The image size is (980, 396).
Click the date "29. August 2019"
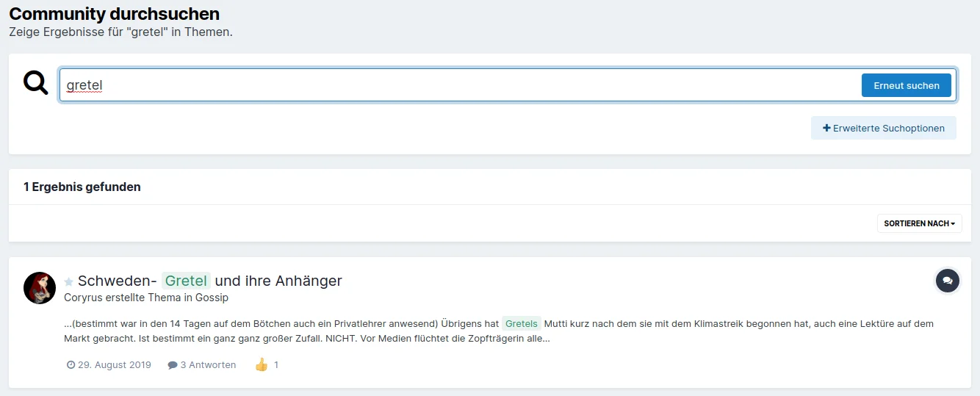pos(114,365)
